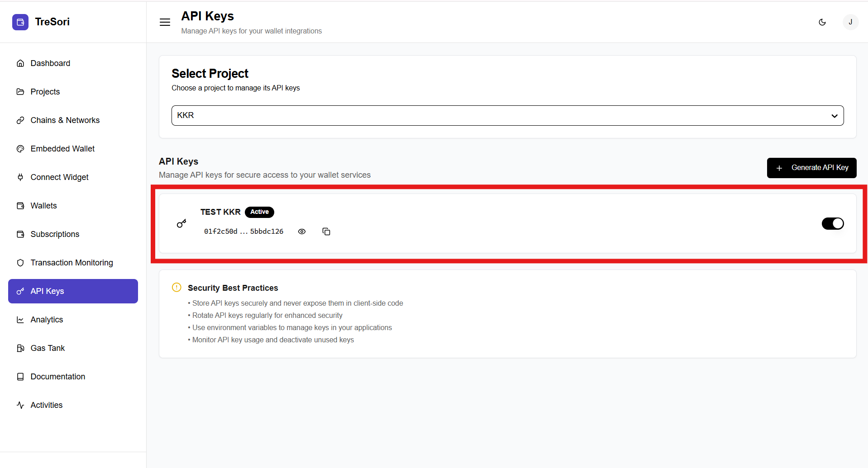Click the dropdown chevron arrow
This screenshot has height=468, width=868.
pyautogui.click(x=834, y=116)
